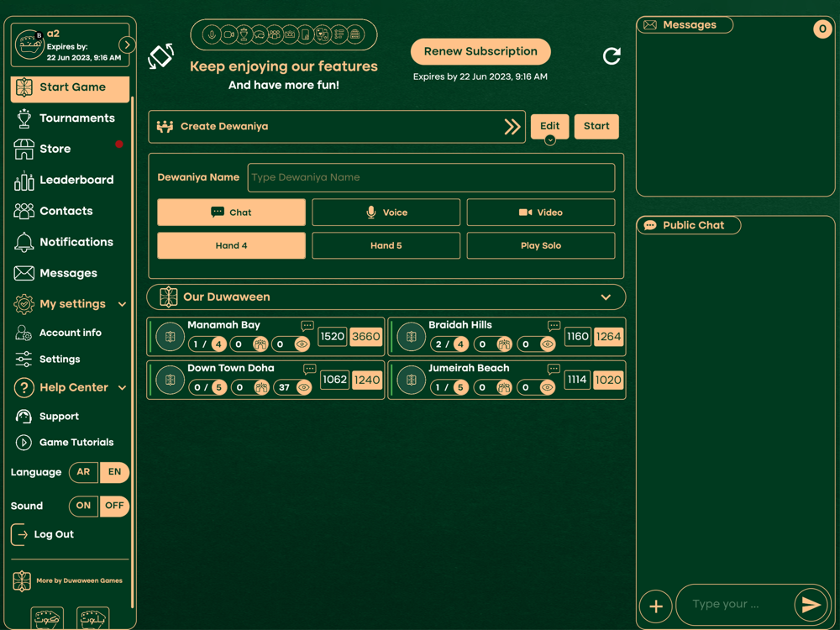Select Voice mode for the Dewaniya

(x=386, y=213)
